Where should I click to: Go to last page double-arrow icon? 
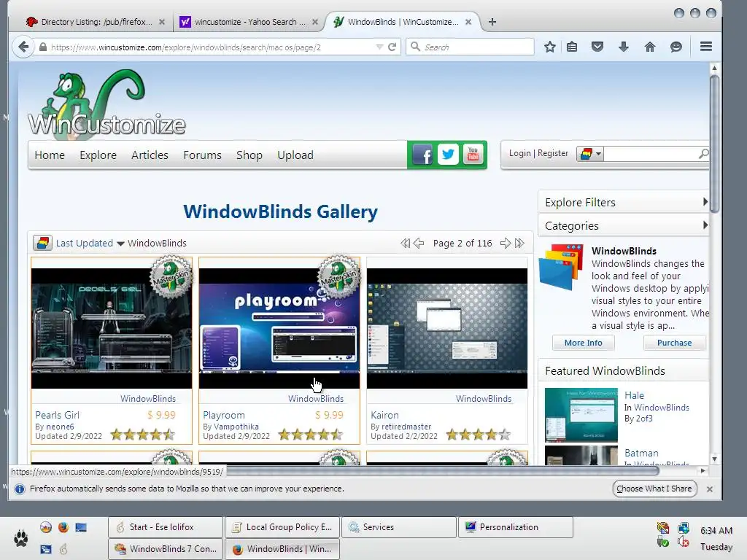[x=519, y=244]
